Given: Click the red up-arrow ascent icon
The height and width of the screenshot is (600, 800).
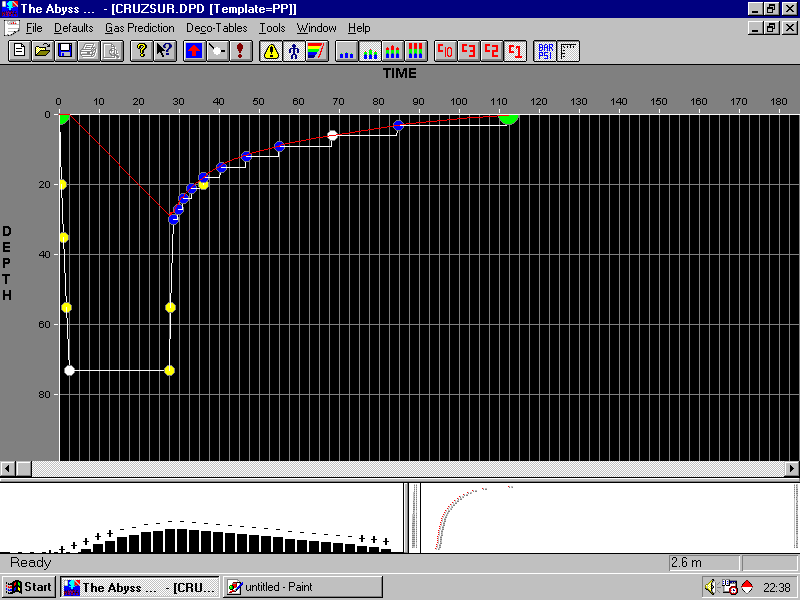Looking at the screenshot, I should pyautogui.click(x=194, y=51).
